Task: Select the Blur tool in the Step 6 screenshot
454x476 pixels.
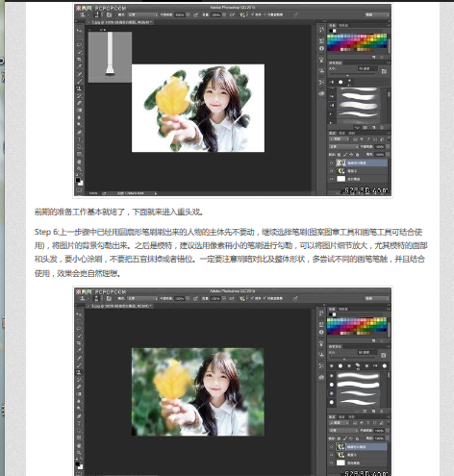Action: 79,401
